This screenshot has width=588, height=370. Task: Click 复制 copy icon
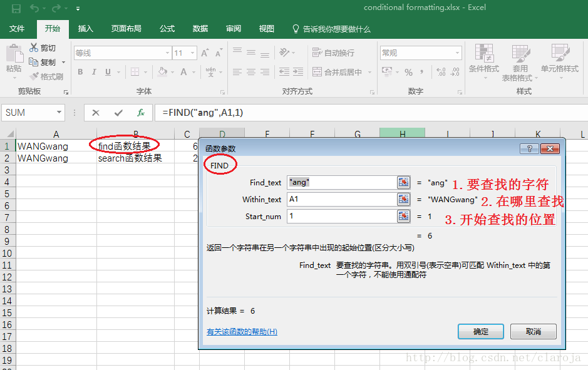pos(34,62)
